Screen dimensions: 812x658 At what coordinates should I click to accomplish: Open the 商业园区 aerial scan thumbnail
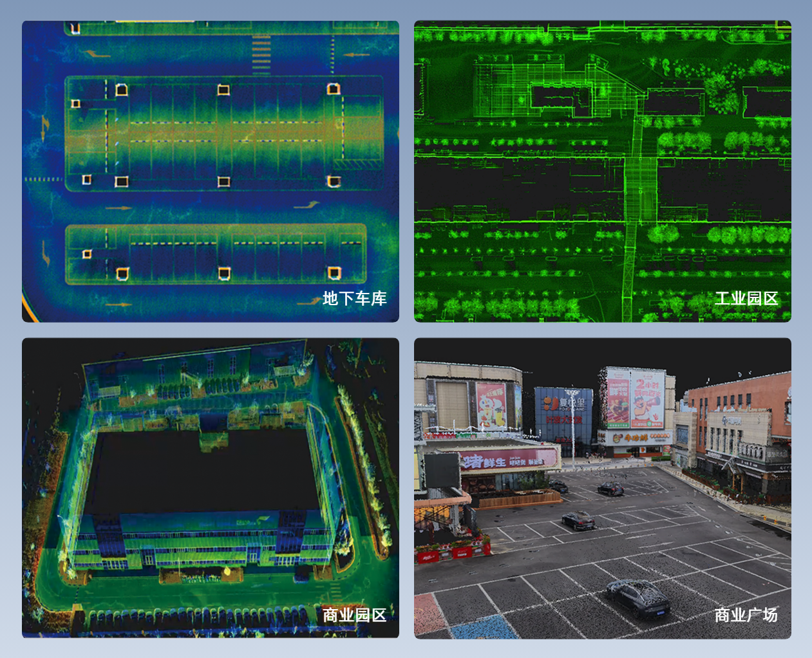211,487
